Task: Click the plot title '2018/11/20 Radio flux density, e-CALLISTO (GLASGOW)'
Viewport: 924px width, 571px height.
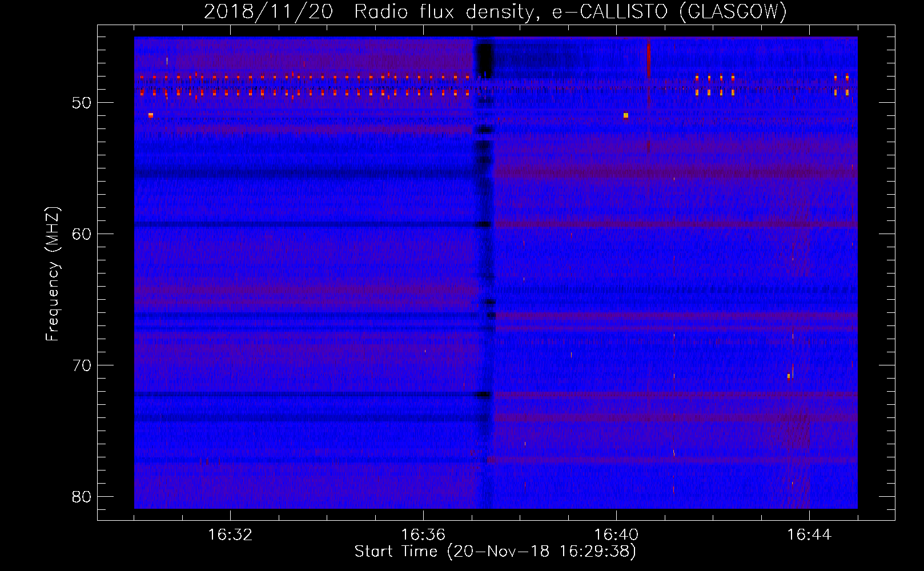Action: pos(495,12)
